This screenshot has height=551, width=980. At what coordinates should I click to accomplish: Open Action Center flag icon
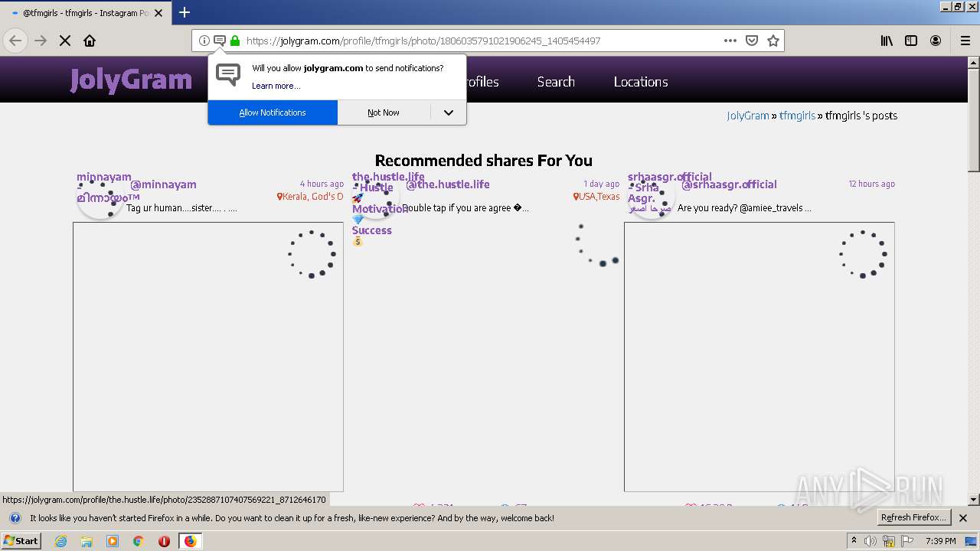906,541
